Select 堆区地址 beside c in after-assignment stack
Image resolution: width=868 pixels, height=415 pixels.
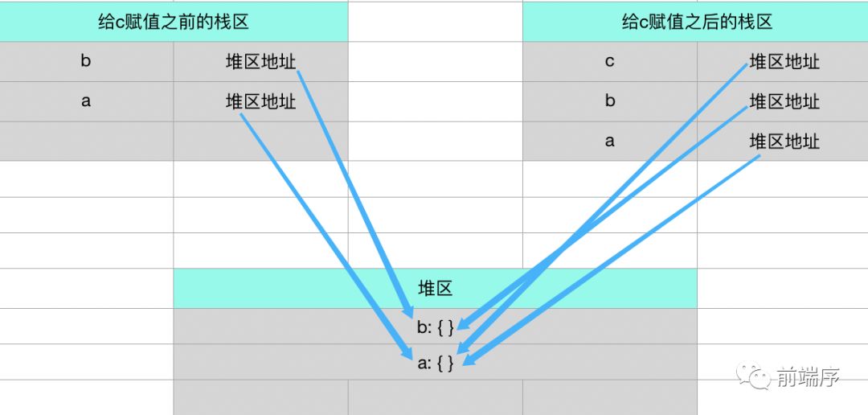[784, 62]
